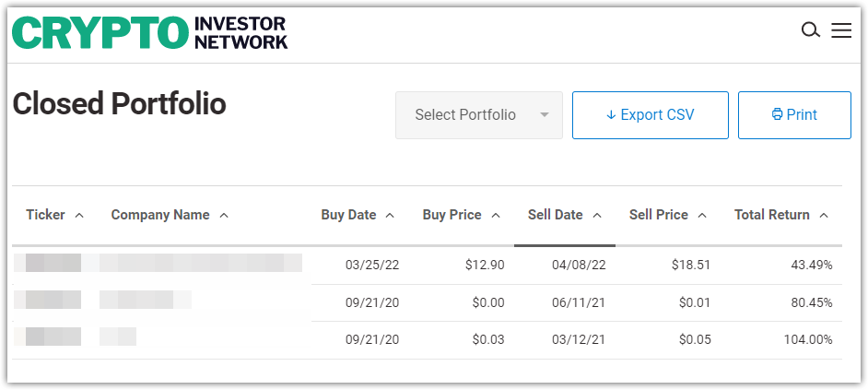Click the sort caret beside Total Return

click(x=824, y=216)
